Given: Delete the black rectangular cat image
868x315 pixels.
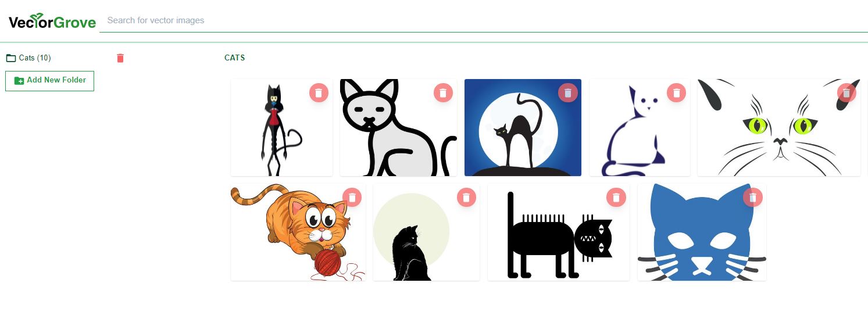Looking at the screenshot, I should [616, 198].
